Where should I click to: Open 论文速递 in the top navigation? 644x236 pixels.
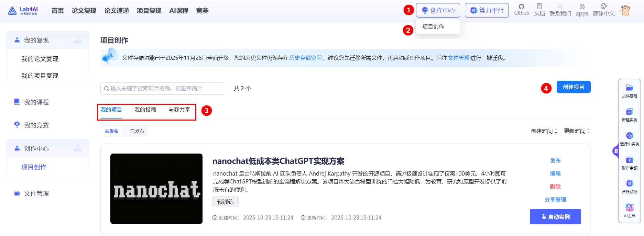[x=117, y=11]
